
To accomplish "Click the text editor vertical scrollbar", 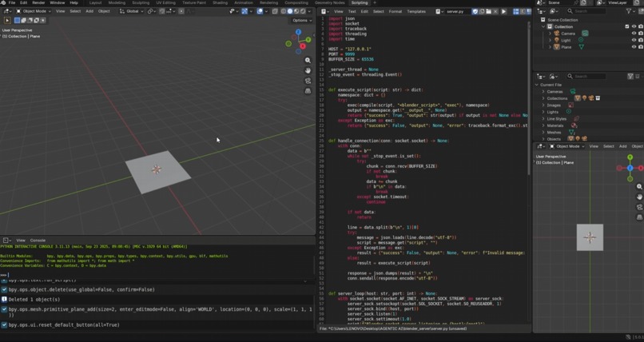I will [529, 98].
